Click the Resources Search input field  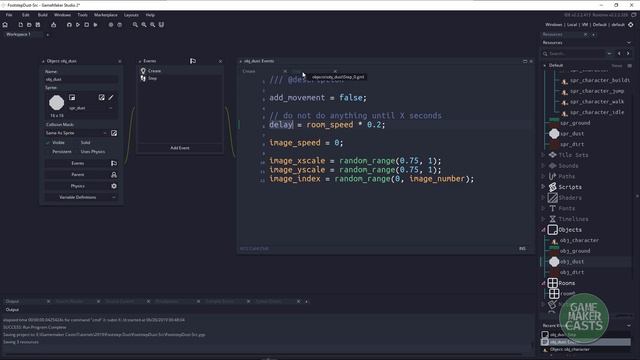(577, 53)
